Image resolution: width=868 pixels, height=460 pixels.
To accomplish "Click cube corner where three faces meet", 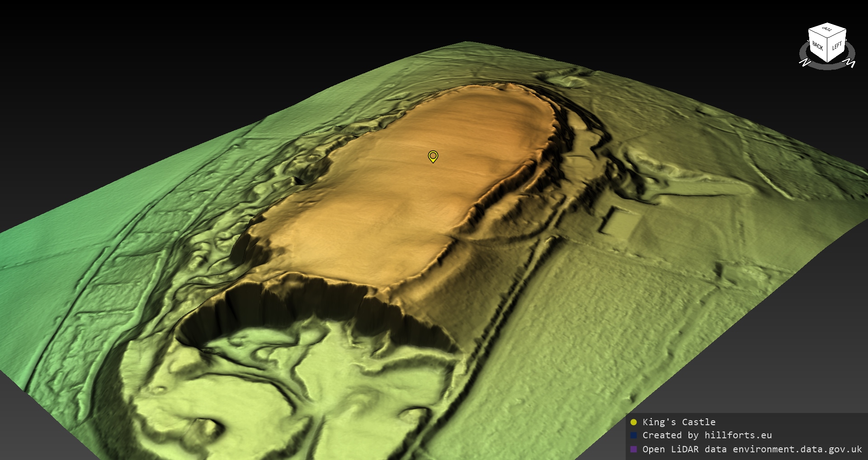I will (828, 38).
